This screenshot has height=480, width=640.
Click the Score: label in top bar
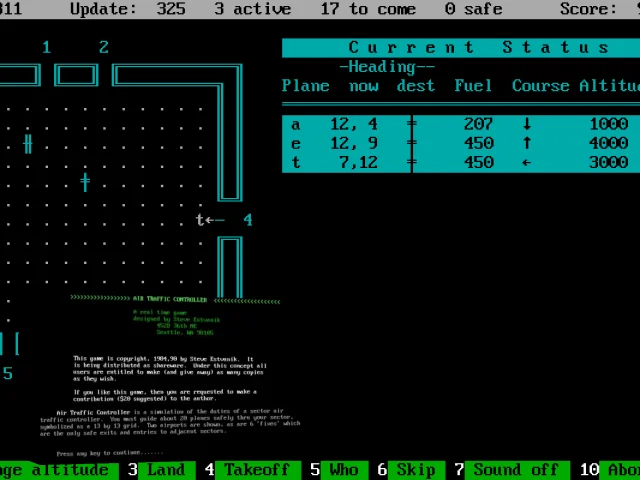(588, 9)
